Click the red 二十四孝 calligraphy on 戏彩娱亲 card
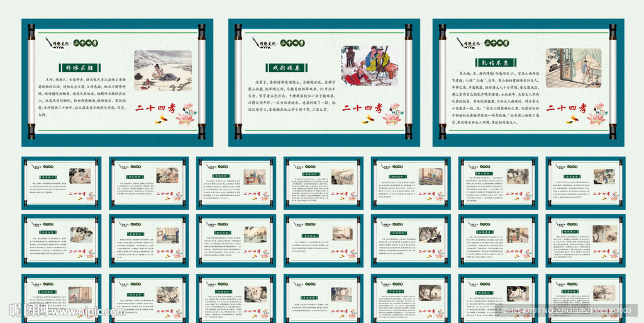The image size is (644, 323). point(362,108)
